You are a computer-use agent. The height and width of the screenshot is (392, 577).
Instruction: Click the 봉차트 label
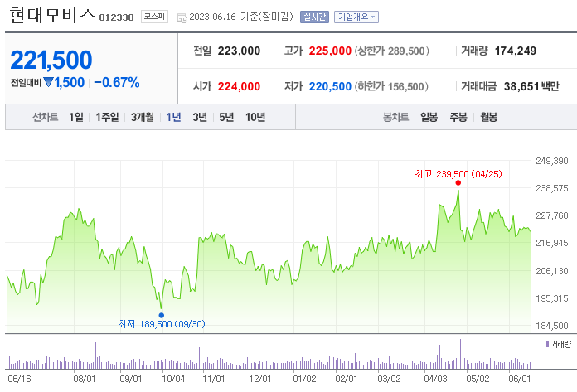pos(396,117)
